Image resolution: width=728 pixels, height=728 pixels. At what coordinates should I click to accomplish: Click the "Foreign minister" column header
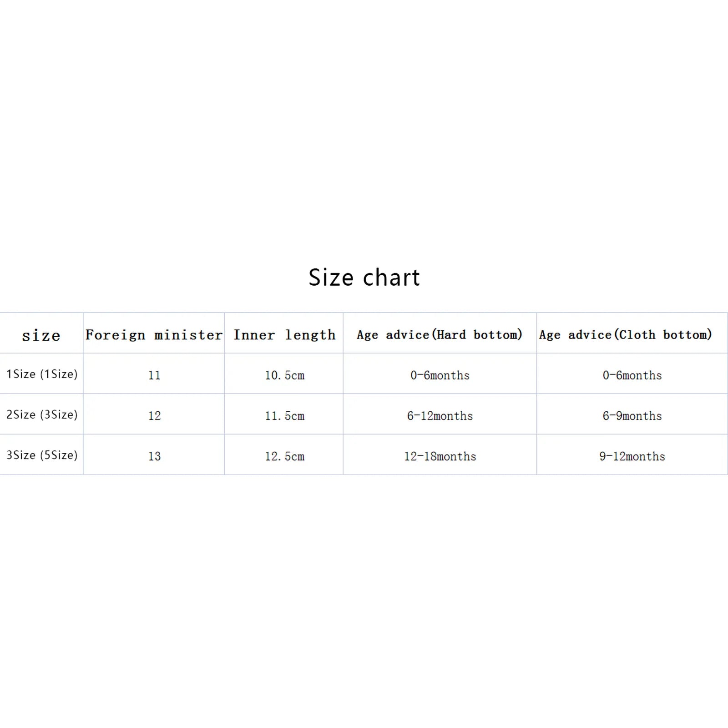154,335
